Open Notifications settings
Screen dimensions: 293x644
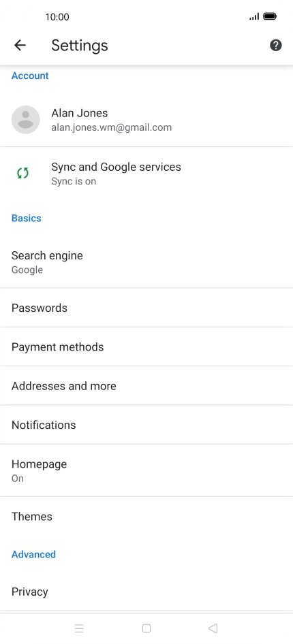pos(146,425)
